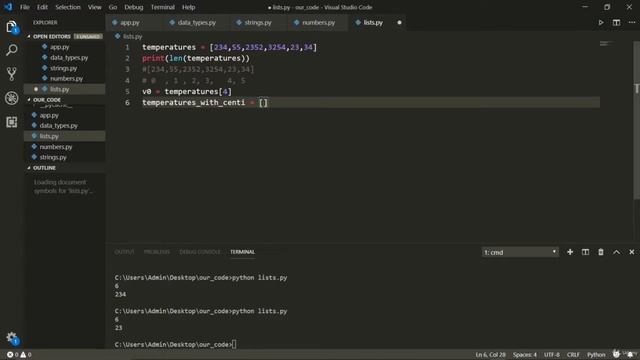The height and width of the screenshot is (360, 640).
Task: Run Python file with play icon
Action: (x=601, y=22)
